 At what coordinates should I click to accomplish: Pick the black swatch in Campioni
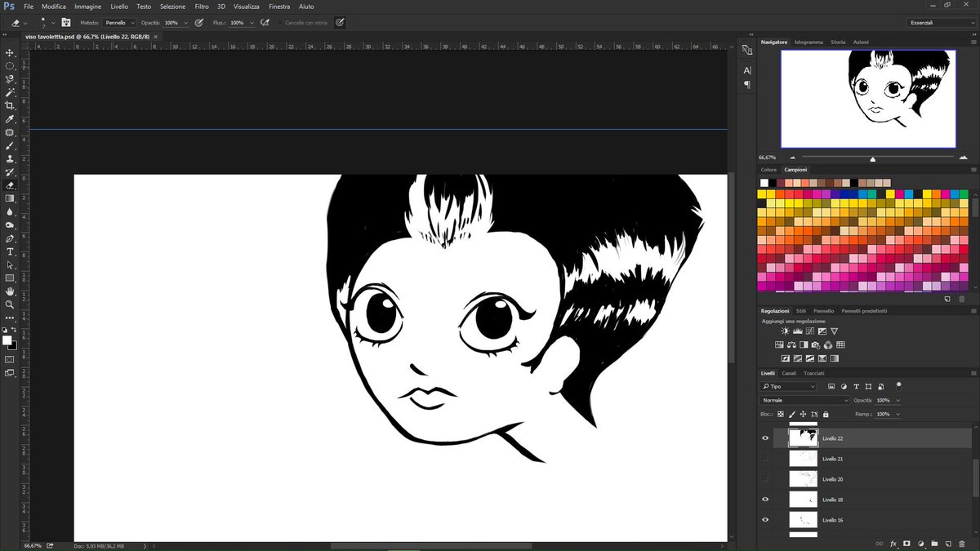pyautogui.click(x=774, y=183)
